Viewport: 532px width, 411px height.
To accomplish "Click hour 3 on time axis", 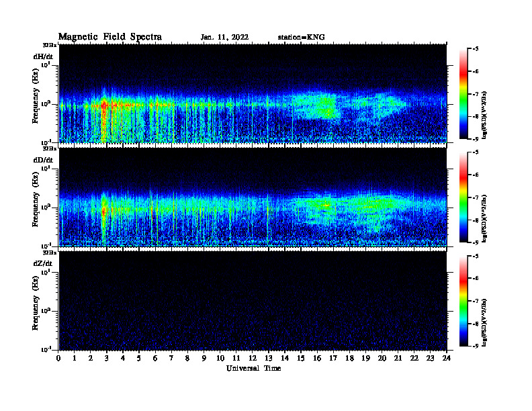I will click(107, 359).
